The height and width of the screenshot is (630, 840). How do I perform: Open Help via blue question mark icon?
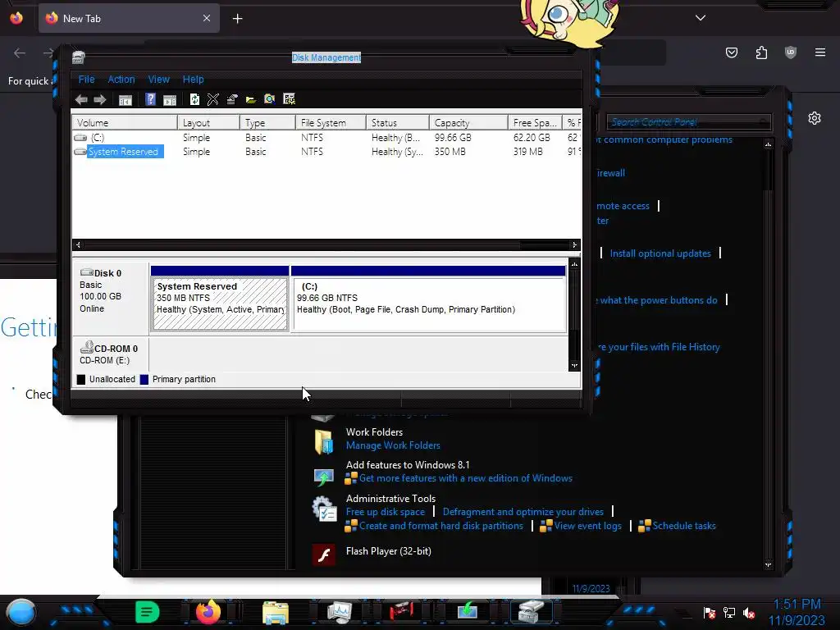(151, 99)
